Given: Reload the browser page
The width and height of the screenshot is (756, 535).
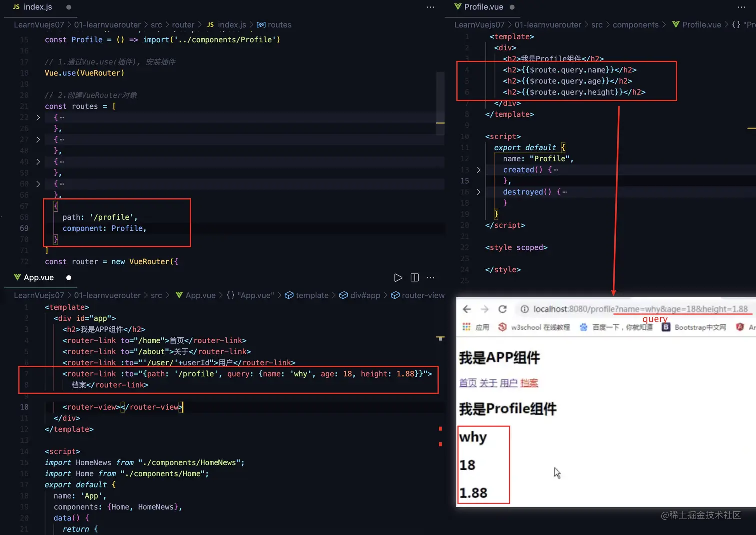Looking at the screenshot, I should point(502,309).
